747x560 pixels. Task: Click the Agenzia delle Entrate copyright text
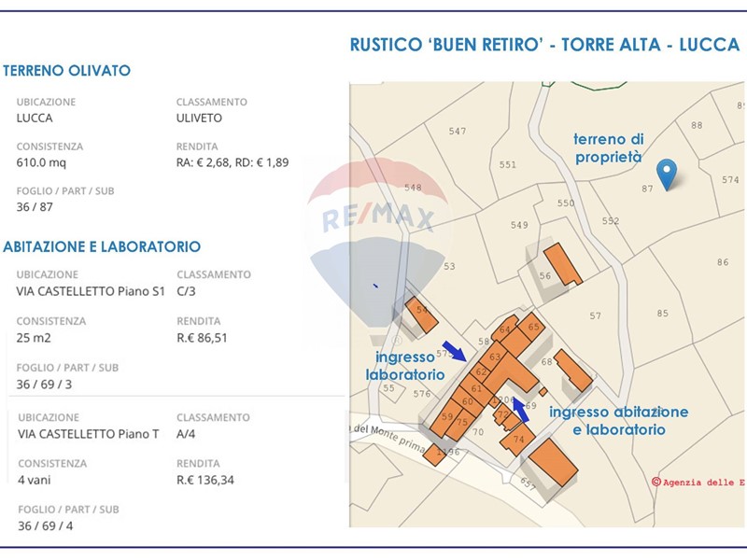697,483
